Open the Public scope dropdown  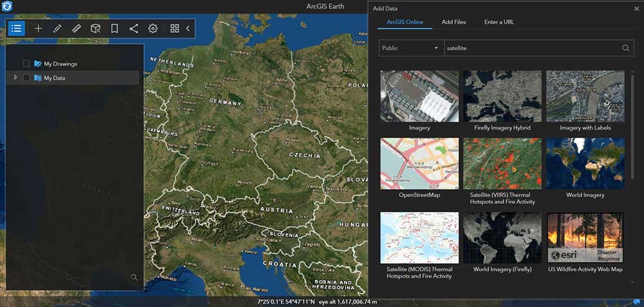pyautogui.click(x=411, y=48)
